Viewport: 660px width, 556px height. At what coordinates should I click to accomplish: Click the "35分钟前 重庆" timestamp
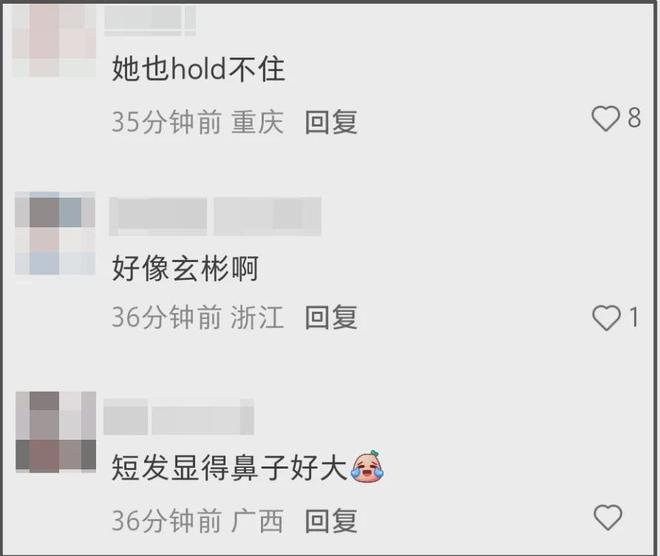pyautogui.click(x=197, y=122)
